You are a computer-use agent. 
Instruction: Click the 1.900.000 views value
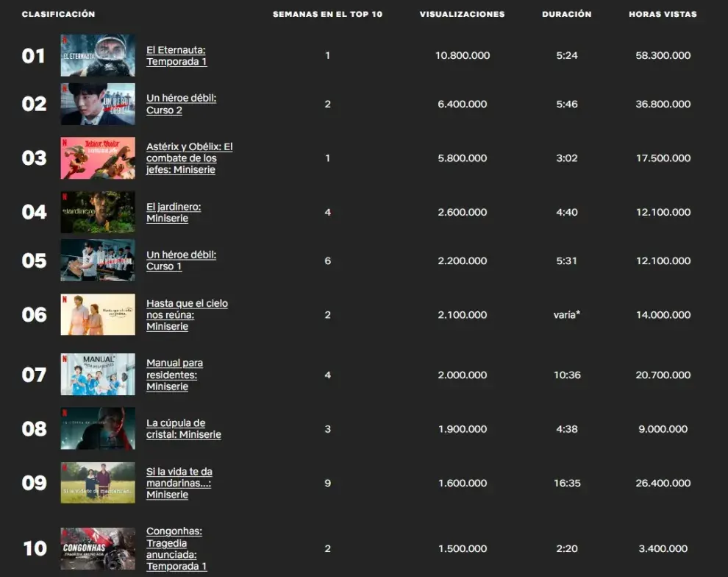[463, 429]
